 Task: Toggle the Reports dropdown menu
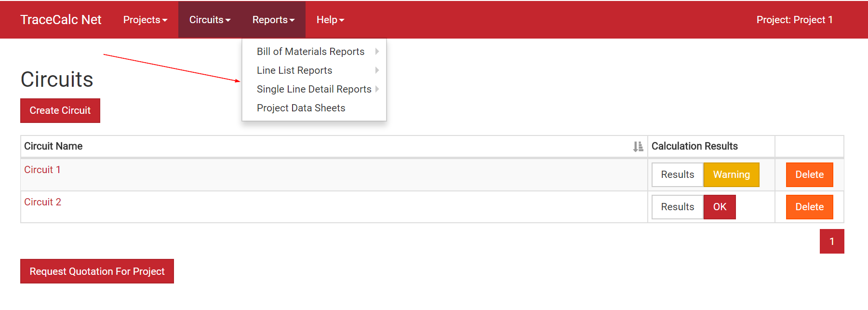pos(273,20)
